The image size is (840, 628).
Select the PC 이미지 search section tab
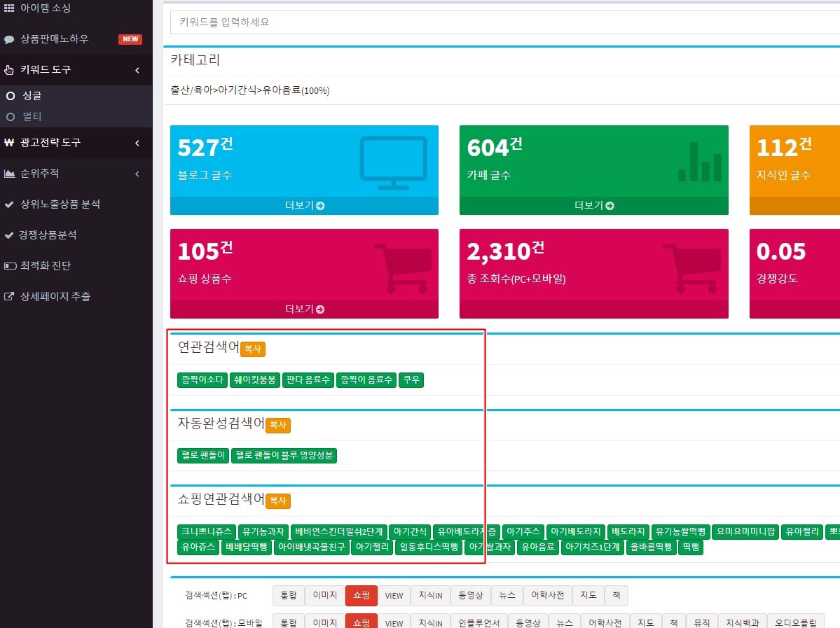tap(324, 595)
